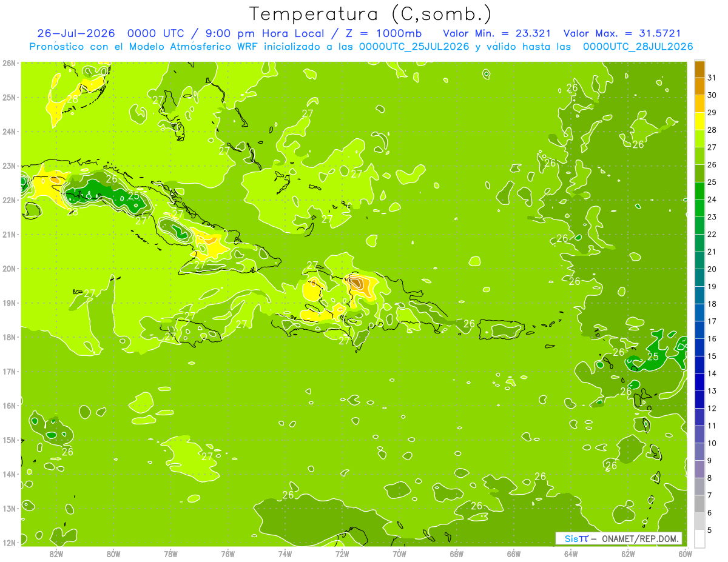The height and width of the screenshot is (562, 728).
Task: Click the '0000UTC_25JUL2026' initialization time text
Action: pyautogui.click(x=414, y=46)
